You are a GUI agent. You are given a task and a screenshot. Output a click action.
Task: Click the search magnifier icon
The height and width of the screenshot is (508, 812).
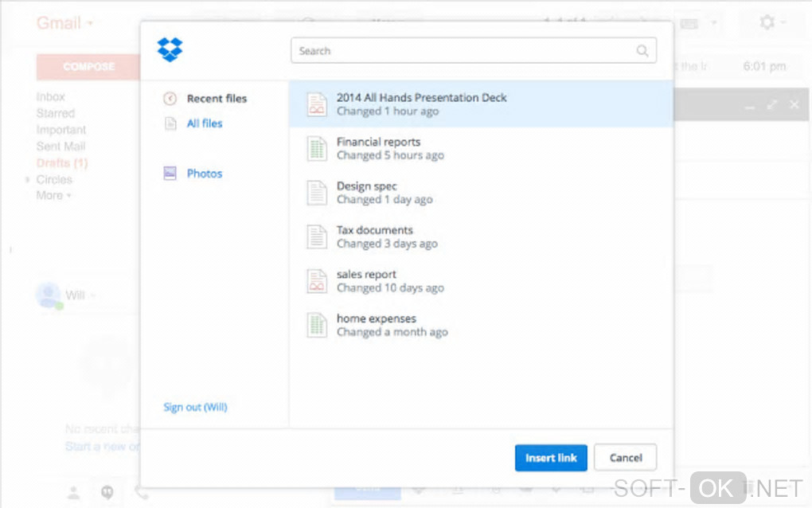[642, 51]
